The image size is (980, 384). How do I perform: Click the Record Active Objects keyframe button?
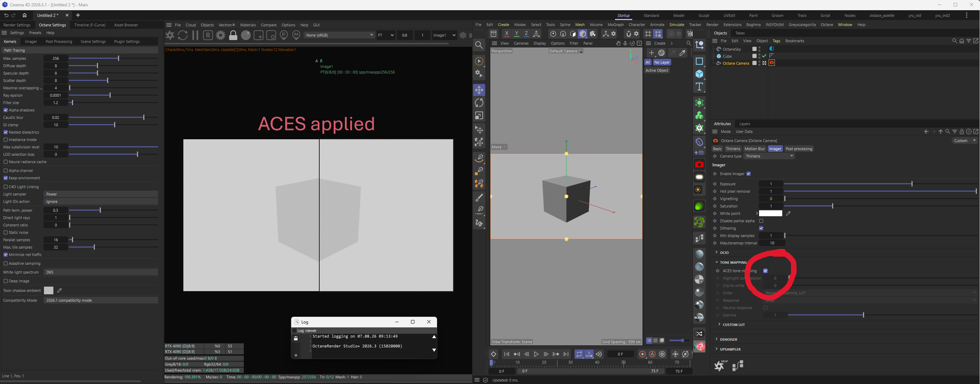(x=642, y=354)
